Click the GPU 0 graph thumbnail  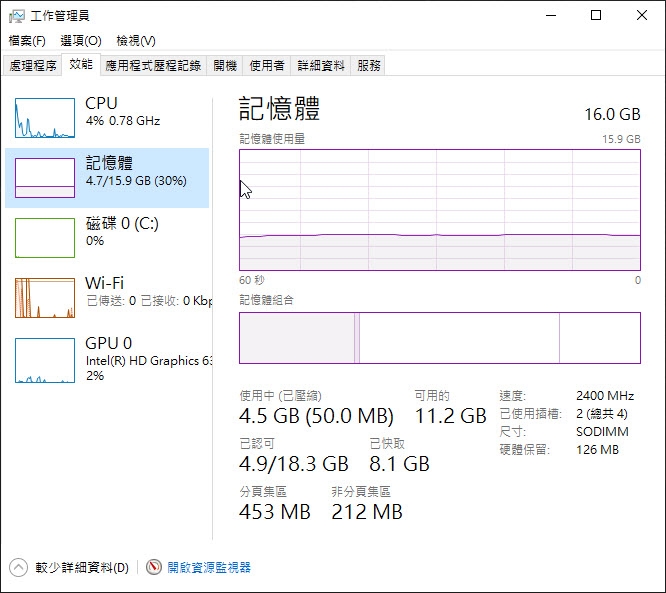[x=45, y=360]
